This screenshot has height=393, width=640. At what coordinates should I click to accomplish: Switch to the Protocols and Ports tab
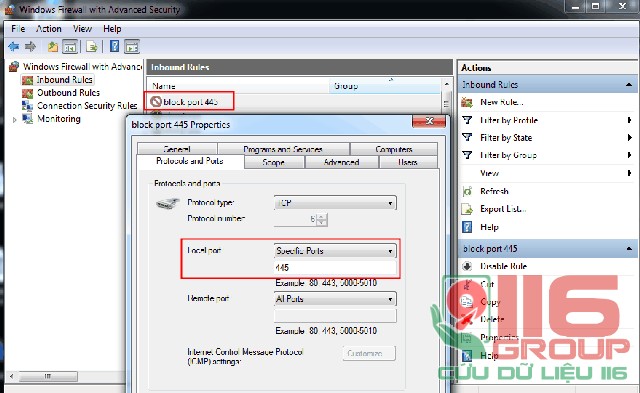[190, 161]
